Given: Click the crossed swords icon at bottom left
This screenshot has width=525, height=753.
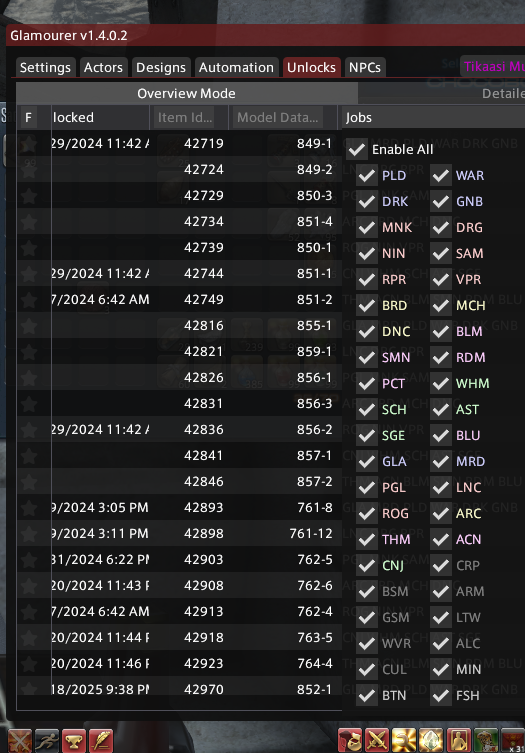Looking at the screenshot, I should 19,741.
